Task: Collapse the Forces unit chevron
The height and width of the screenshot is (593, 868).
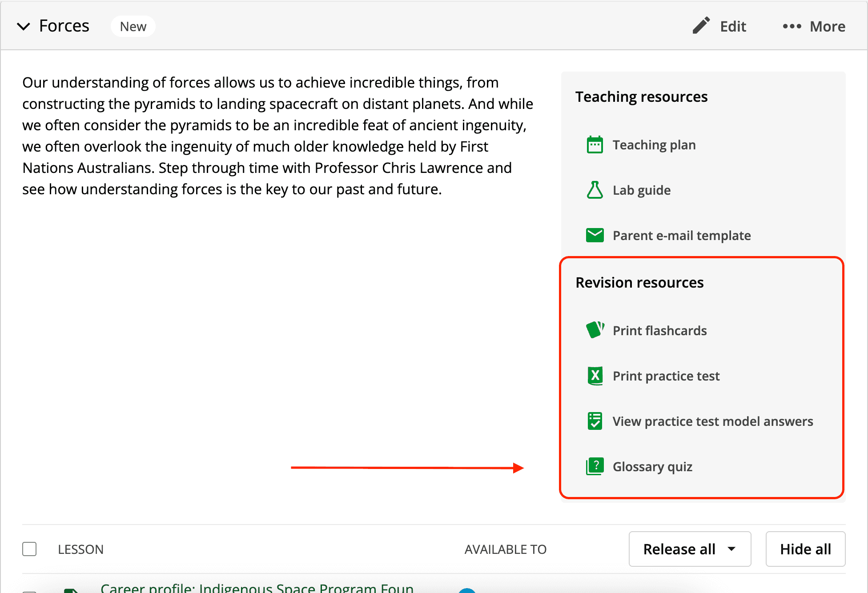Action: (24, 26)
